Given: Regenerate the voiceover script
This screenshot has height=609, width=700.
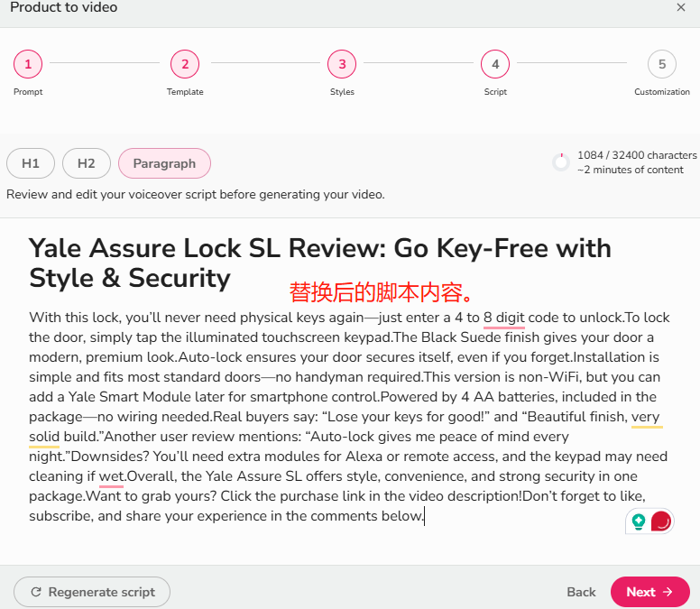Looking at the screenshot, I should click(x=92, y=592).
